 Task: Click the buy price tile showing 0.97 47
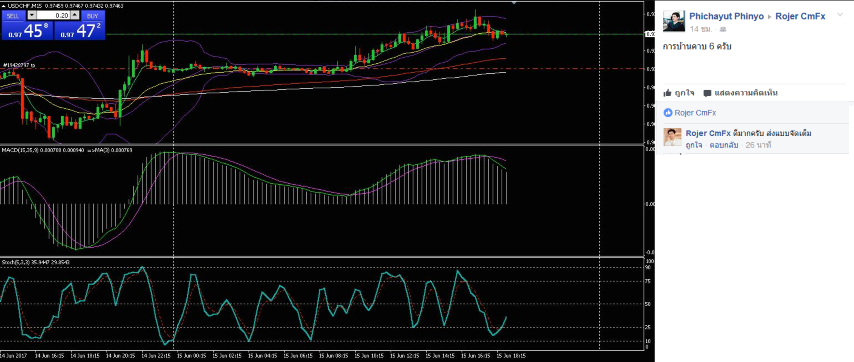80,30
